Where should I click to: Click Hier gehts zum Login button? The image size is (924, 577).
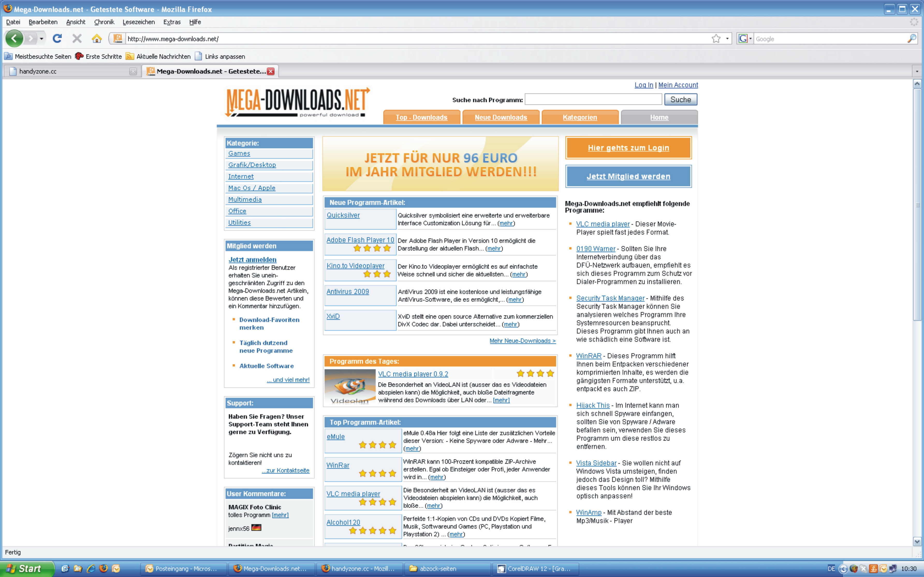point(628,148)
